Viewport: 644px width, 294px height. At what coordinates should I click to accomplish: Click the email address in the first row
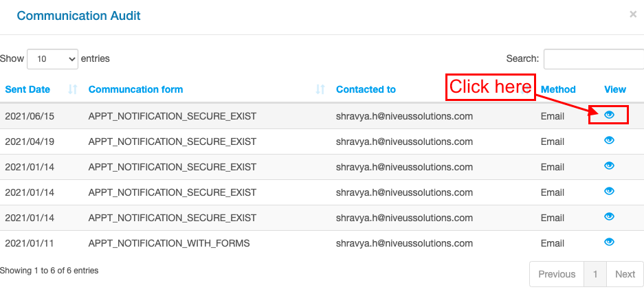coord(404,116)
